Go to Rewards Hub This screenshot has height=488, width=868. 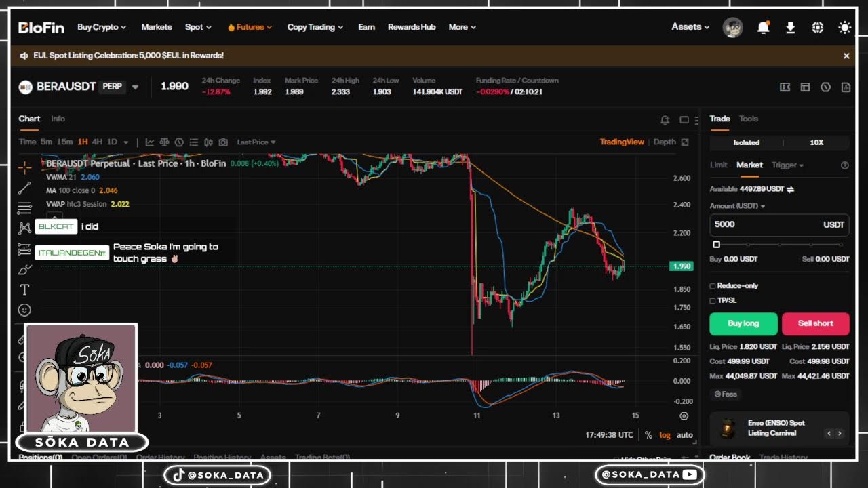tap(412, 27)
